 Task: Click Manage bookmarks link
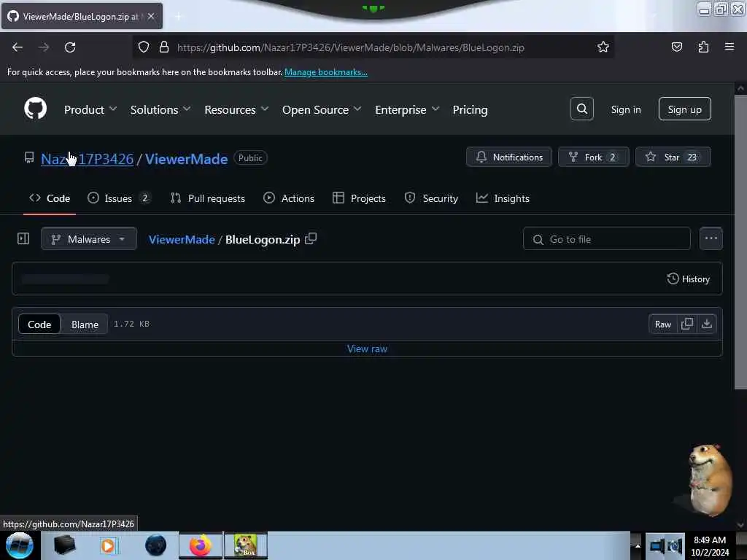tap(326, 72)
